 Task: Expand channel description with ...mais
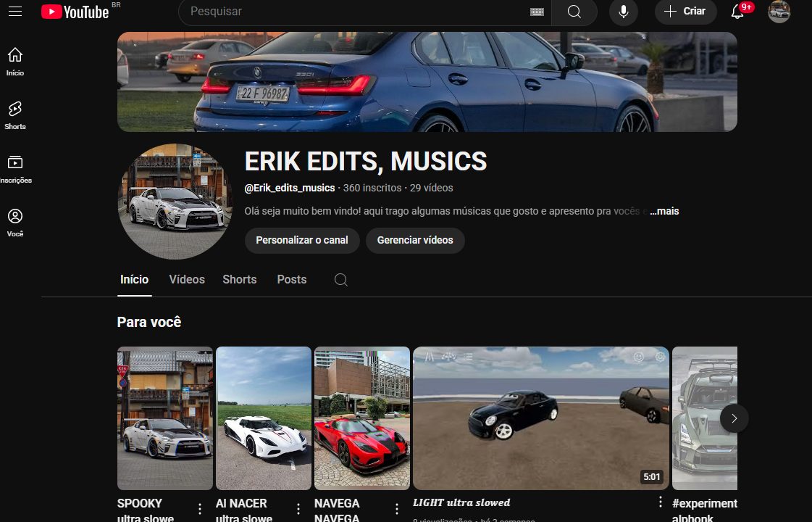coord(664,211)
